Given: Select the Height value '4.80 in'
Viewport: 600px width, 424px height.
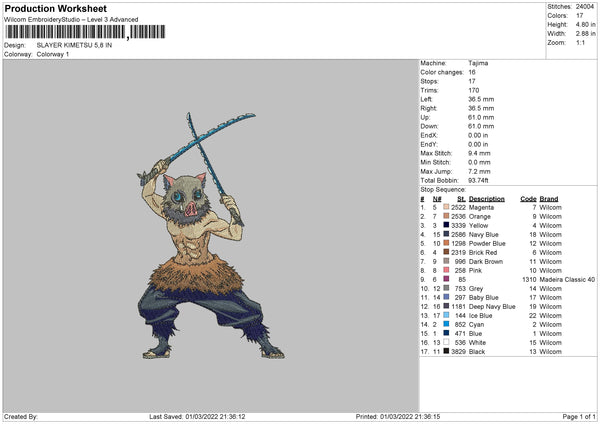Looking at the screenshot, I should 585,24.
